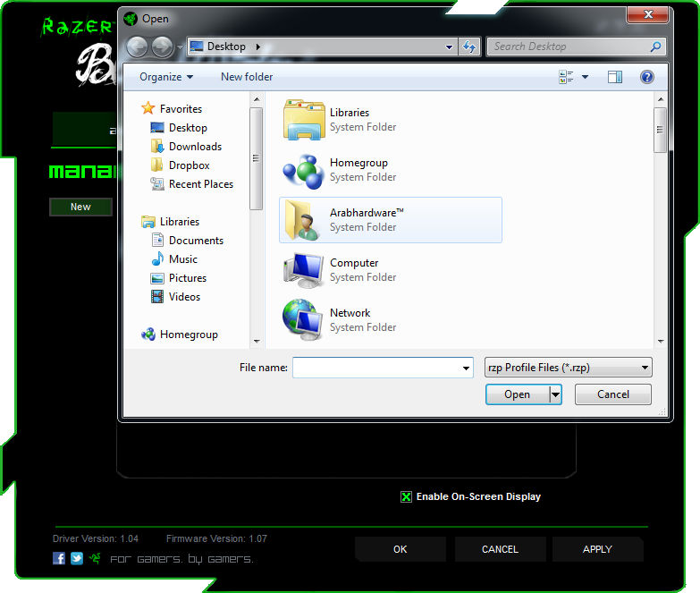Viewport: 700px width, 593px height.
Task: Select Downloads under Favorites
Action: click(x=195, y=147)
